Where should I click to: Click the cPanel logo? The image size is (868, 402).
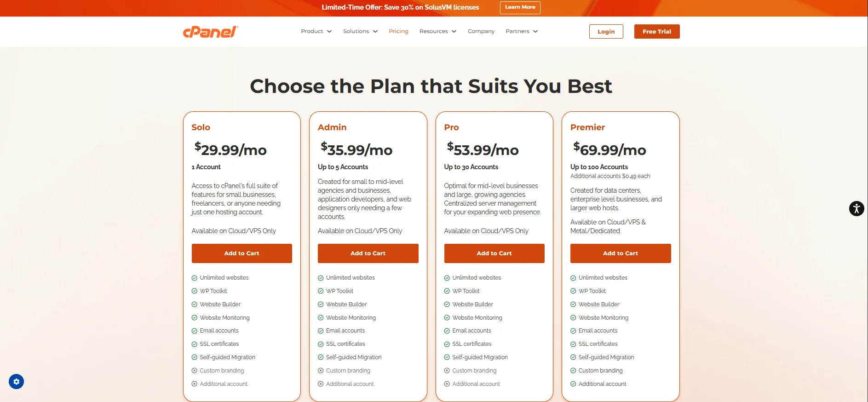point(210,31)
